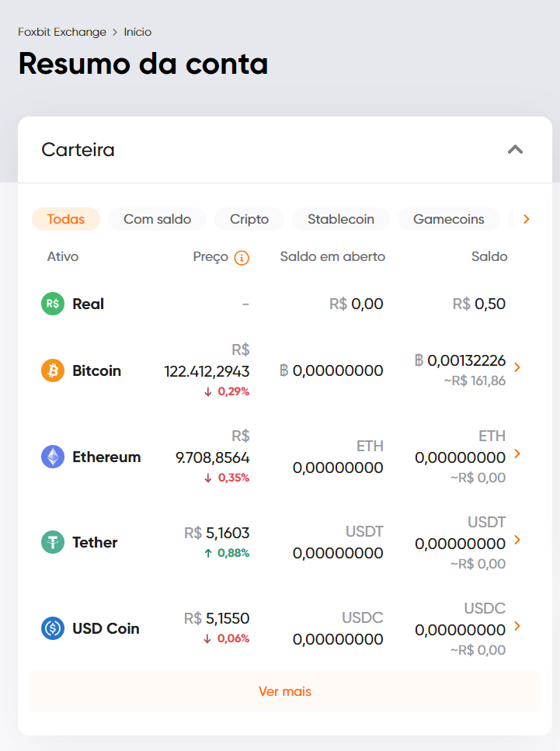Open Bitcoin balance details arrow
560x751 pixels.
[x=517, y=367]
